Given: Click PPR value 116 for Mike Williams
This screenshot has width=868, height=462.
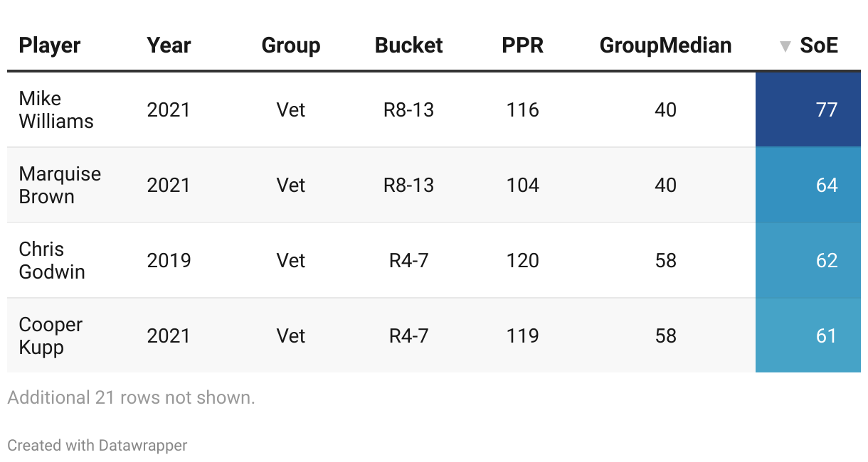Looking at the screenshot, I should click(523, 110).
